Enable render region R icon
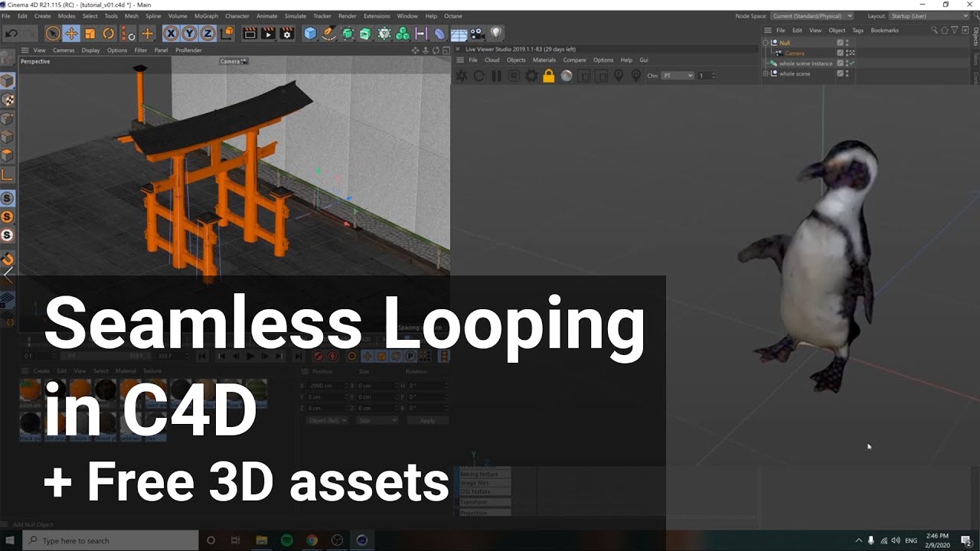 (514, 76)
